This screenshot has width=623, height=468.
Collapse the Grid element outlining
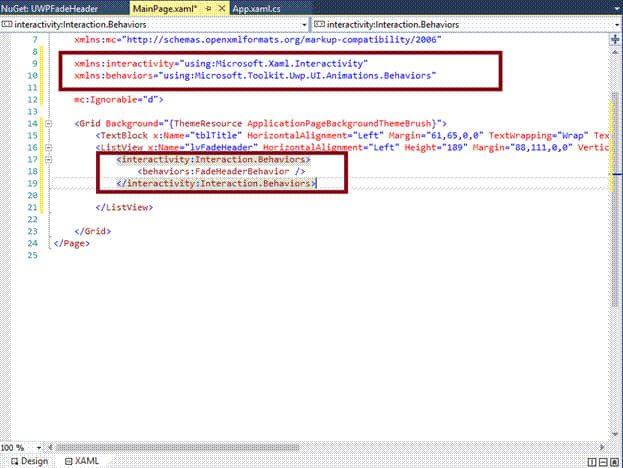48,124
